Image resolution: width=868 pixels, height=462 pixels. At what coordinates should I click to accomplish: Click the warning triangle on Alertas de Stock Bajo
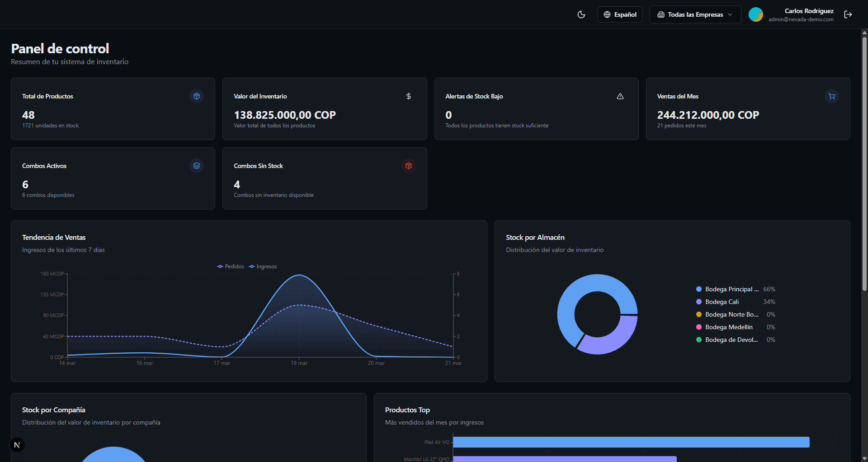pos(620,96)
